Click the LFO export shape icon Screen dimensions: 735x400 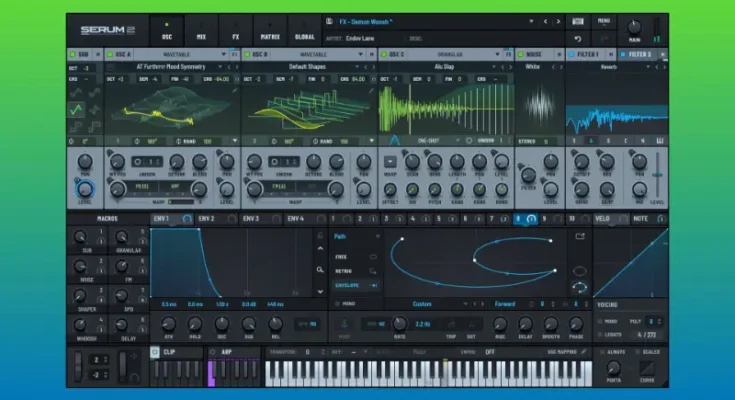point(579,237)
